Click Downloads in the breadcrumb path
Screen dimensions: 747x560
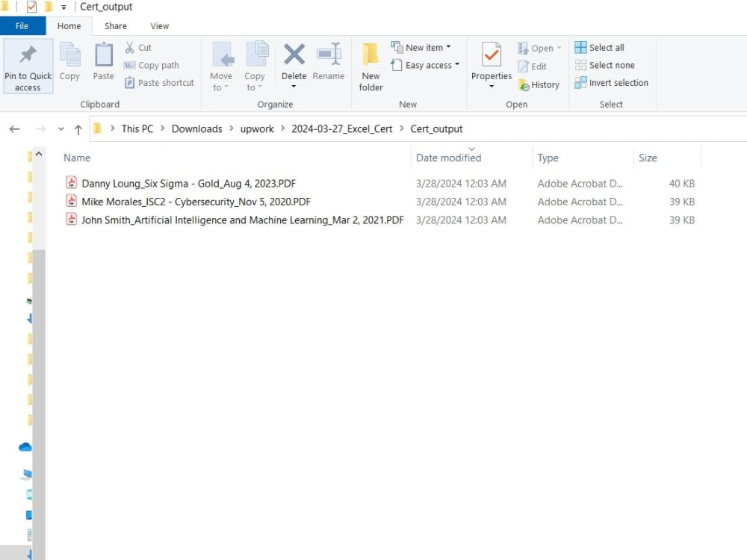196,129
